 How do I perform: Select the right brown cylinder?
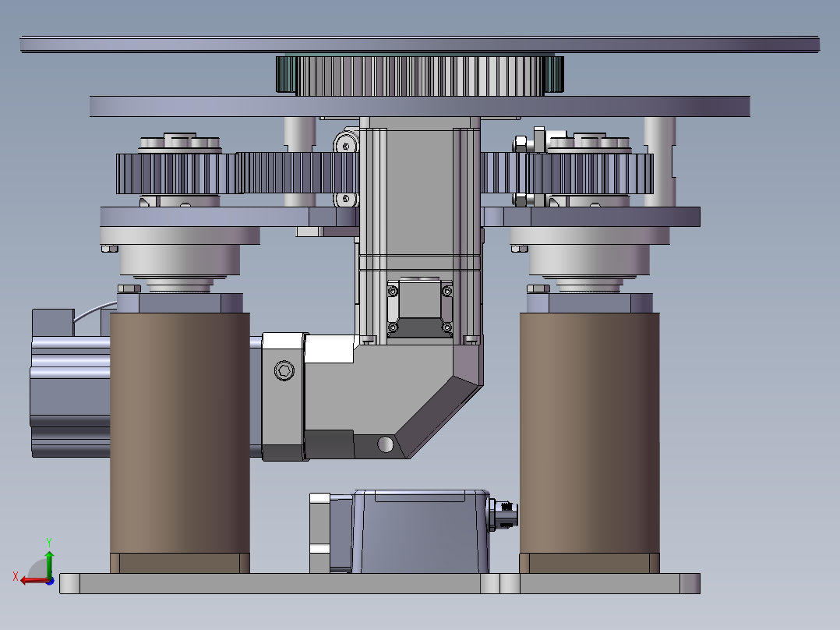589,434
